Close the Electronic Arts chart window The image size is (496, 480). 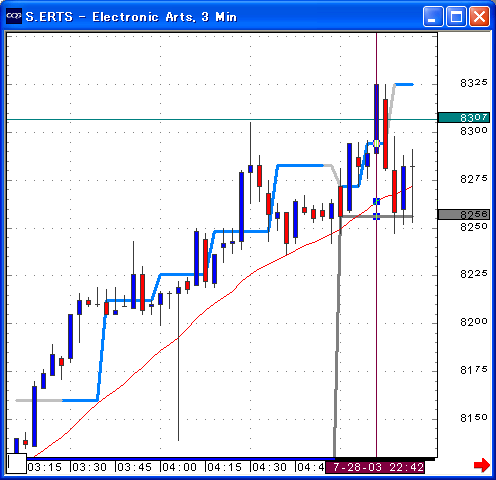point(479,16)
